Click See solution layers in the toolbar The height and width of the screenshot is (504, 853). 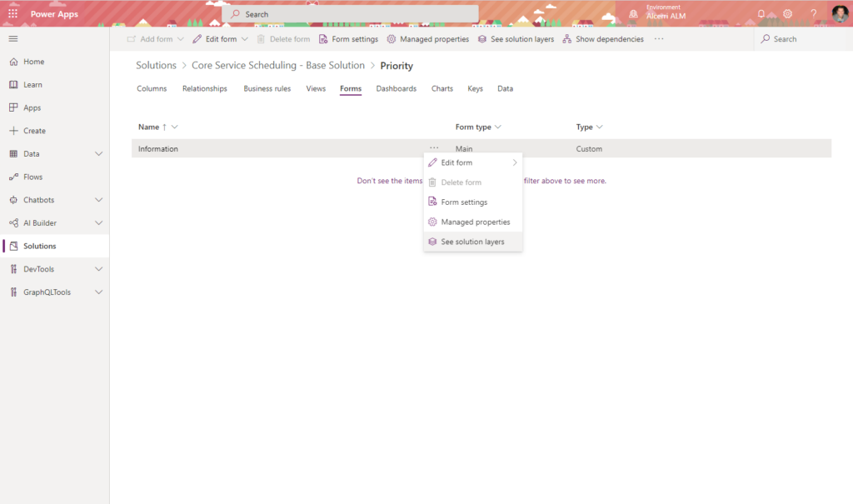[x=516, y=39]
